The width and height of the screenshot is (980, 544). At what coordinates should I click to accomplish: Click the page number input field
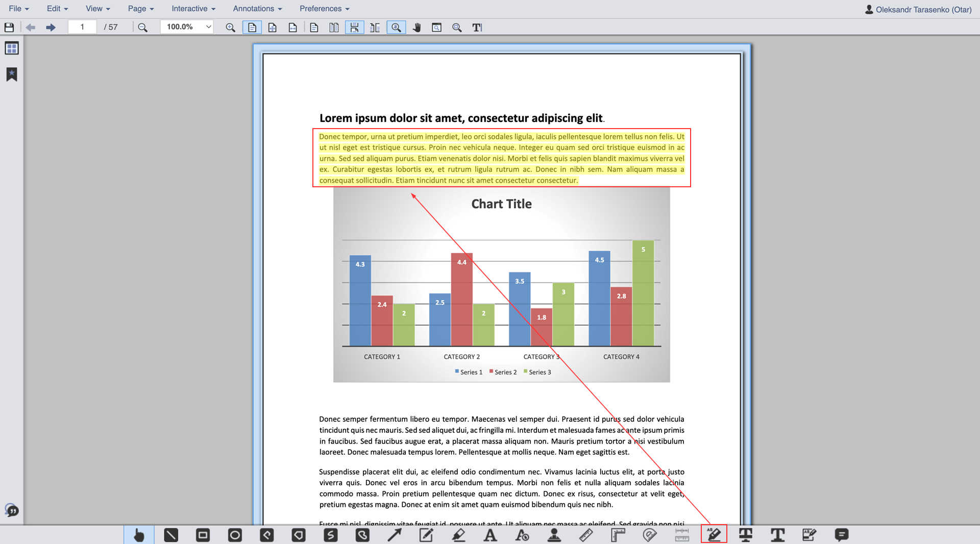click(82, 27)
